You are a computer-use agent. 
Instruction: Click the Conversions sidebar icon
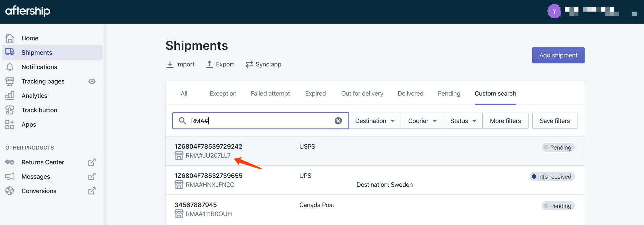click(10, 191)
